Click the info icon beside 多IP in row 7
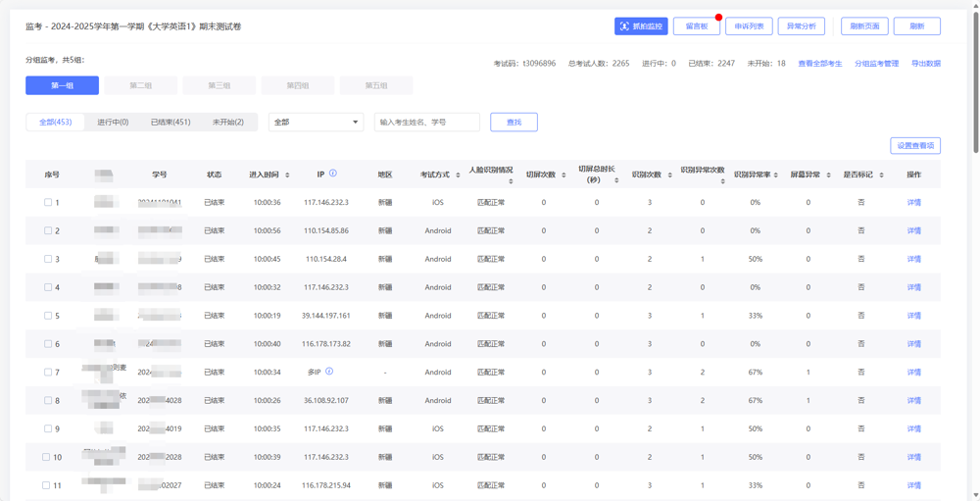The width and height of the screenshot is (980, 501). tap(329, 371)
